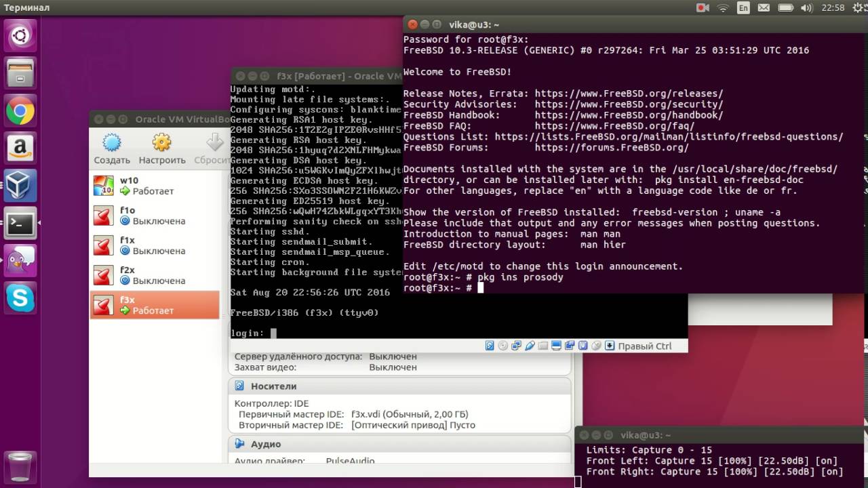868x488 pixels.
Task: Click 'Захват видео' row value
Action: coord(393,367)
